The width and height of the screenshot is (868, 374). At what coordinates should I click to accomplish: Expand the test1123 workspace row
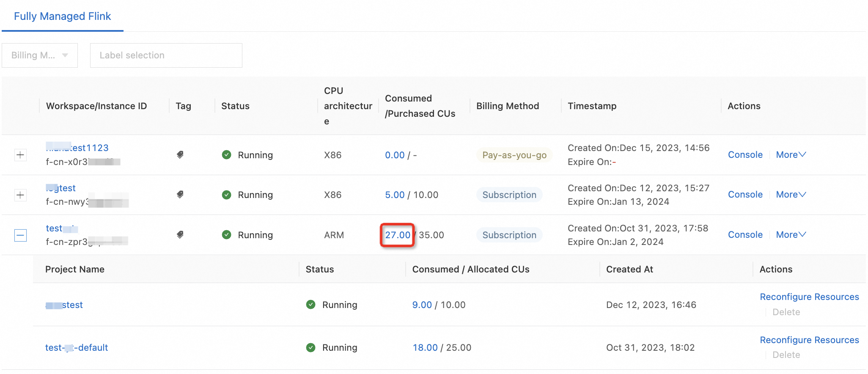pos(20,155)
